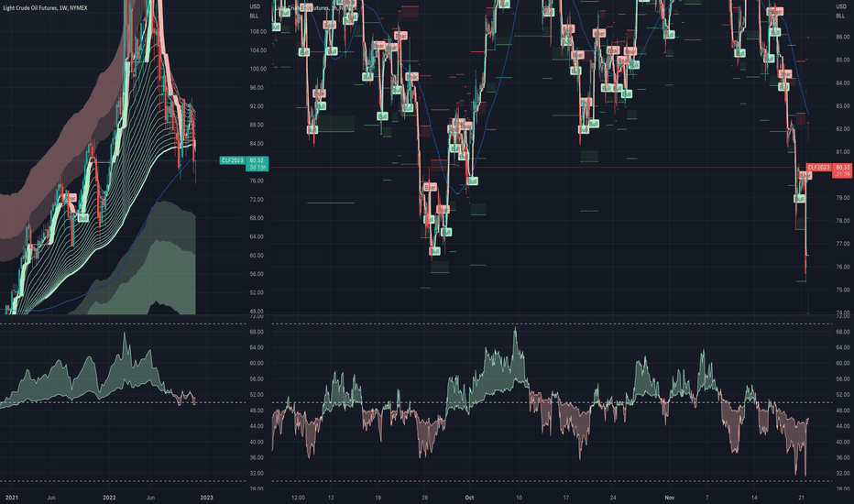854x504 pixels.
Task: Open the BLL unit label on hourly chart axis
Action: coord(840,16)
